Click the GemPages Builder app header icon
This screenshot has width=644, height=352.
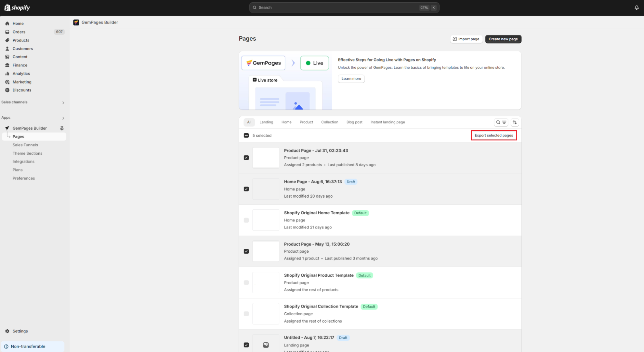[x=76, y=22]
